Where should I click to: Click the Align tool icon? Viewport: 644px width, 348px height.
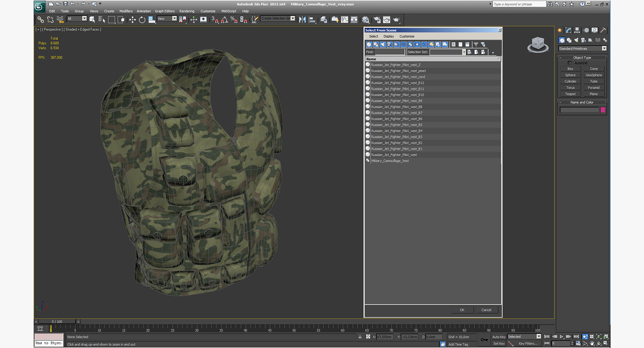coord(312,20)
